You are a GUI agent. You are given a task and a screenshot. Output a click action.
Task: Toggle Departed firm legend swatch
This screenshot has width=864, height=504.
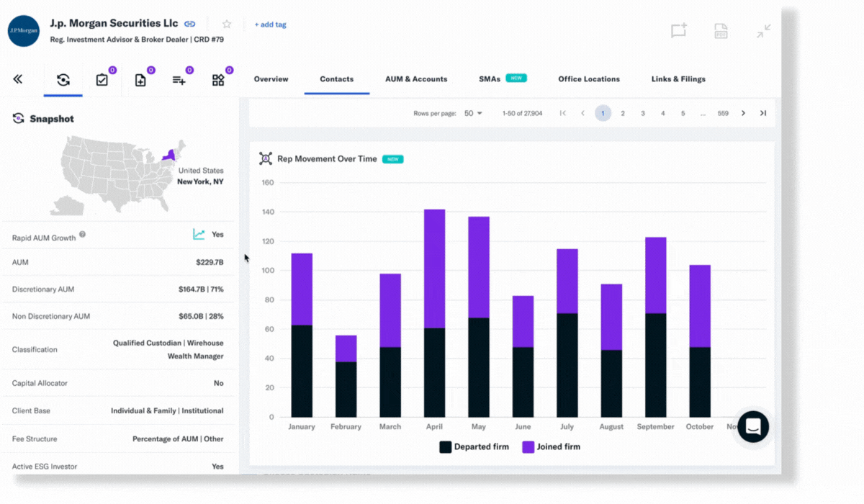446,447
